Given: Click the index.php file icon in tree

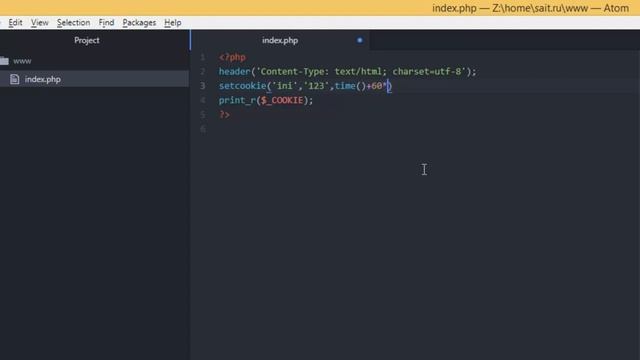Looking at the screenshot, I should pyautogui.click(x=15, y=79).
